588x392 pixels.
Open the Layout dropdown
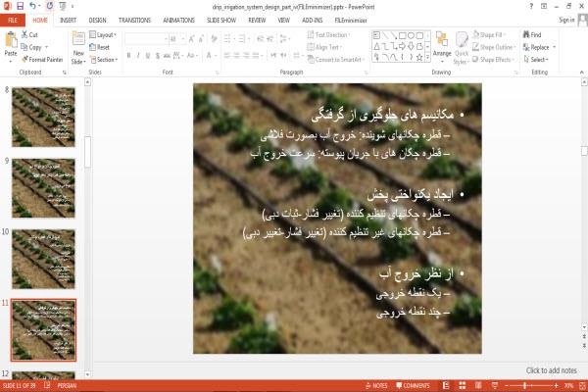pyautogui.click(x=103, y=35)
